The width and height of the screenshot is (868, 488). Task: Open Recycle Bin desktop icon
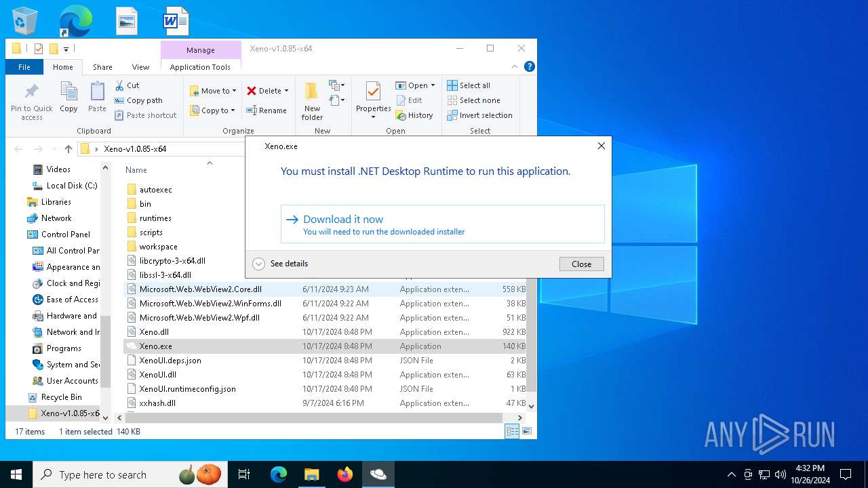pyautogui.click(x=25, y=21)
